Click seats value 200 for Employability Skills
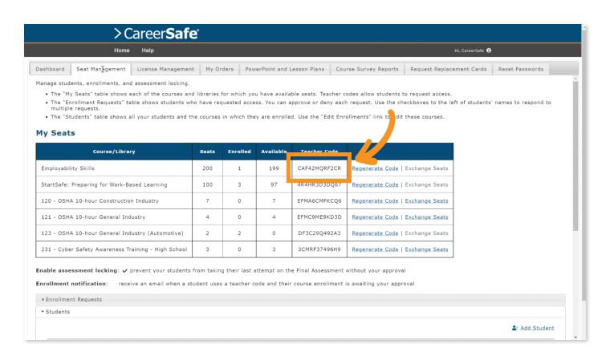The width and height of the screenshot is (610, 364). (207, 168)
